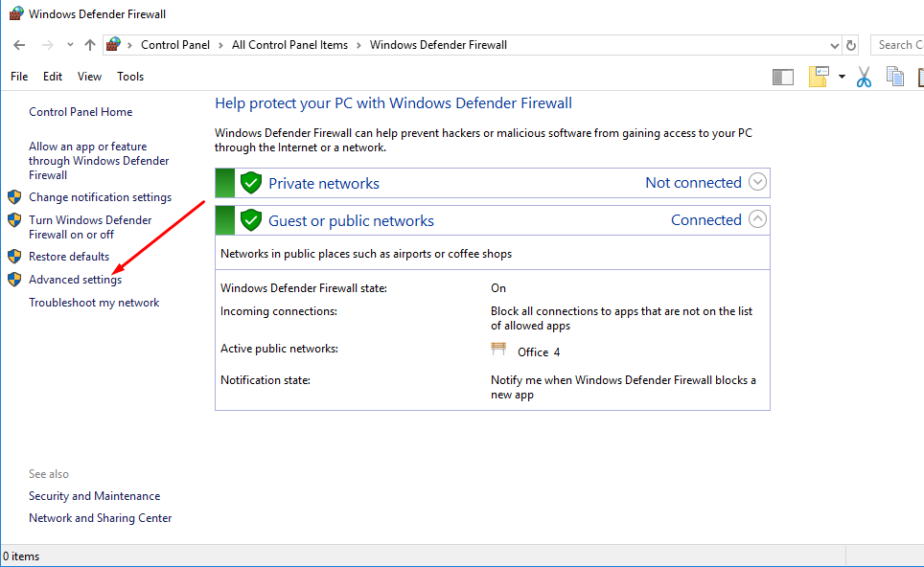Viewport: 924px width, 567px height.
Task: Open Network and Sharing Center link
Action: 101,518
